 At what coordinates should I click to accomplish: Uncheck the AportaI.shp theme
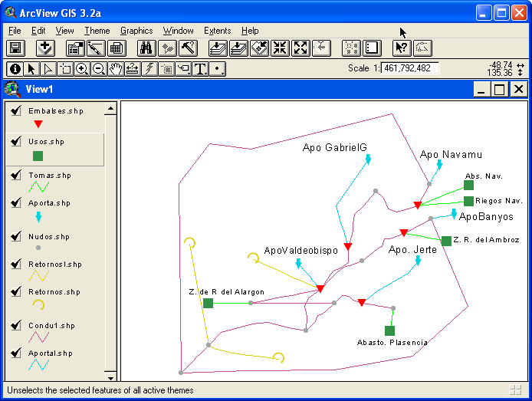16,353
